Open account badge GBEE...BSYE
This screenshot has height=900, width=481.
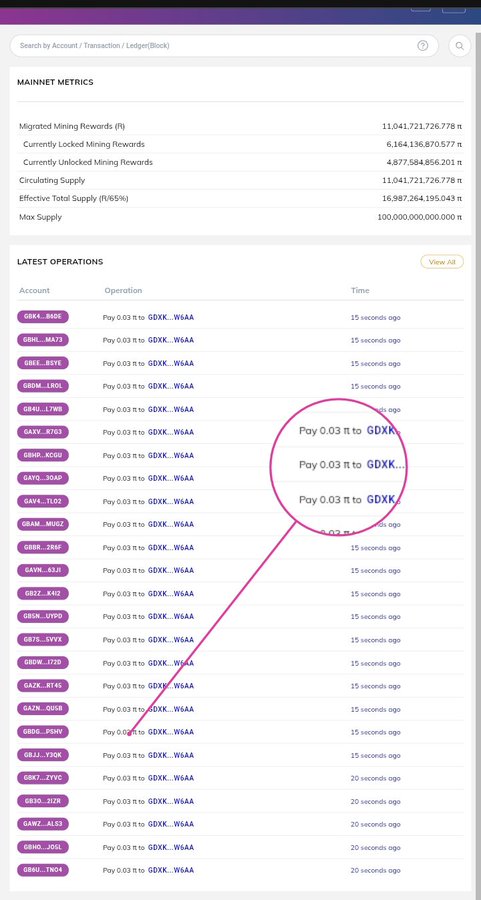43,363
